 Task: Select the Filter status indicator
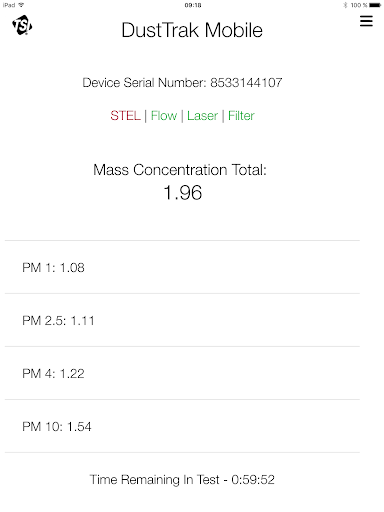[241, 116]
